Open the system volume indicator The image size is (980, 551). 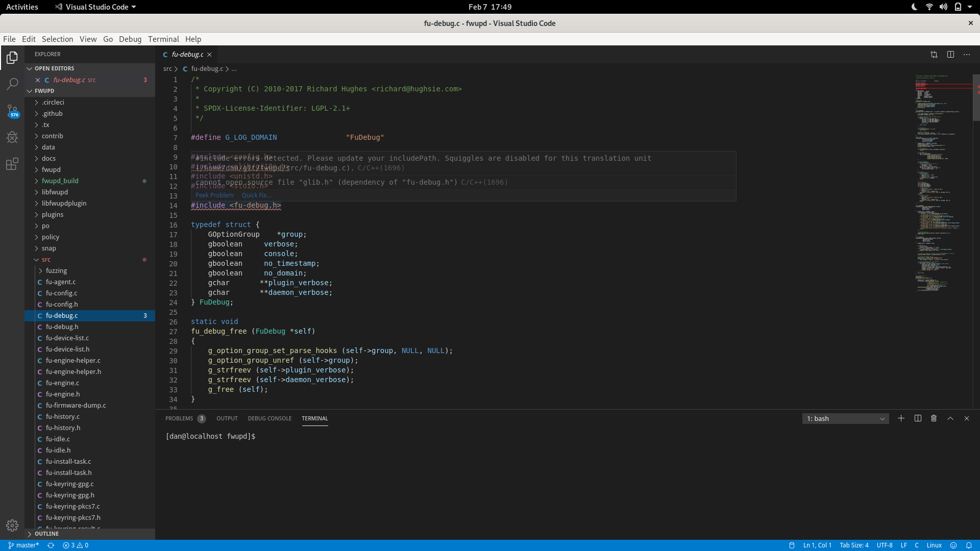click(x=943, y=7)
